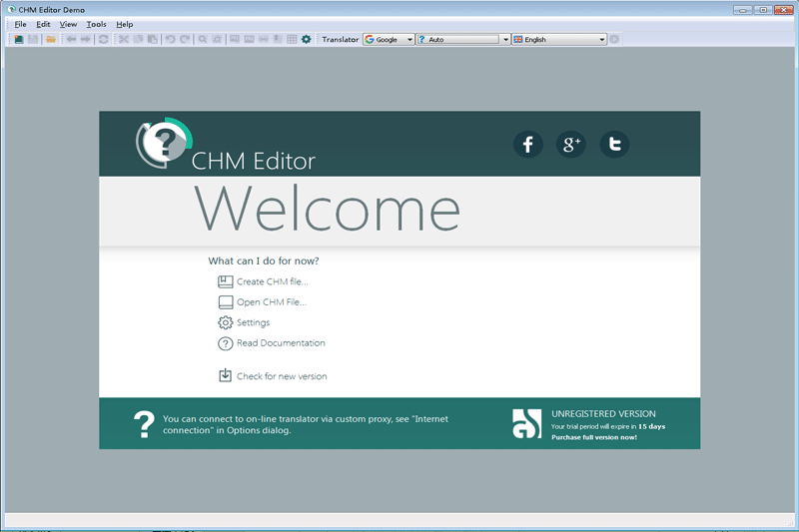The height and width of the screenshot is (532, 799).
Task: Click the Read Documentation question icon
Action: pyautogui.click(x=226, y=343)
